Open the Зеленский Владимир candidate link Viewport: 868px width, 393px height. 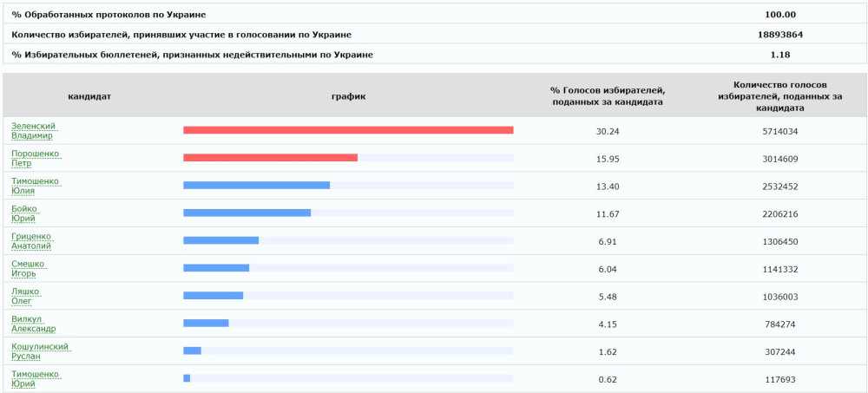pos(32,130)
